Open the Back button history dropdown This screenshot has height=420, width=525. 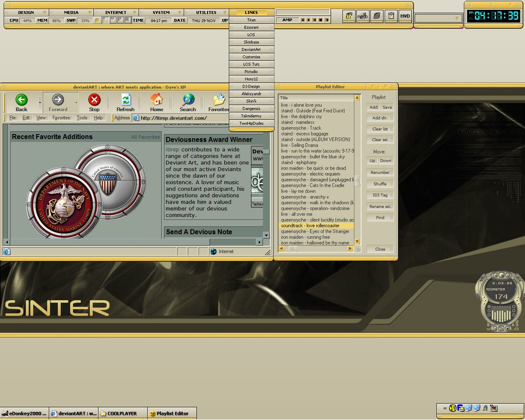pyautogui.click(x=40, y=103)
